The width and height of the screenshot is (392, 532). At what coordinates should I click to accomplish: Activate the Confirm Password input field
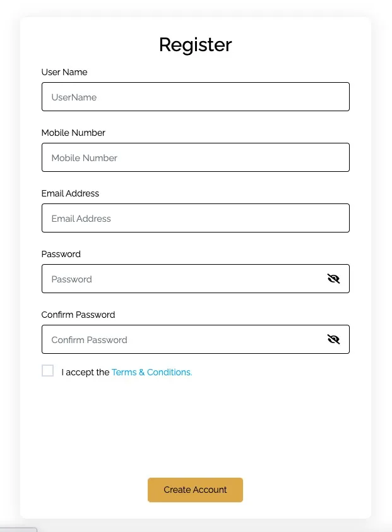(x=183, y=339)
